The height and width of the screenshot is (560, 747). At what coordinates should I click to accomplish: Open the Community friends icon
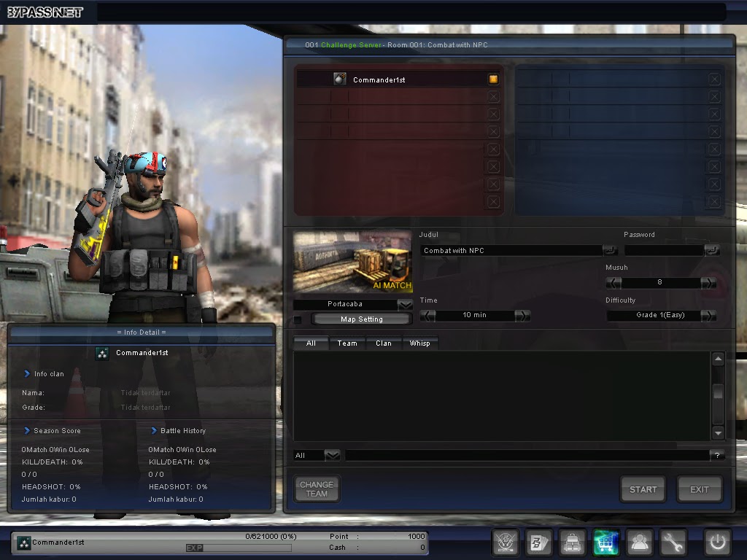(x=640, y=542)
